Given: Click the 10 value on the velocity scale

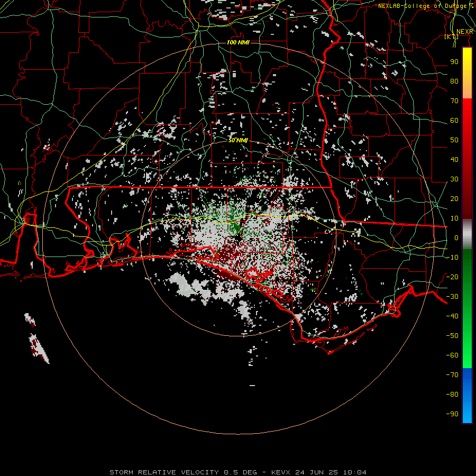Looking at the screenshot, I should tap(454, 218).
